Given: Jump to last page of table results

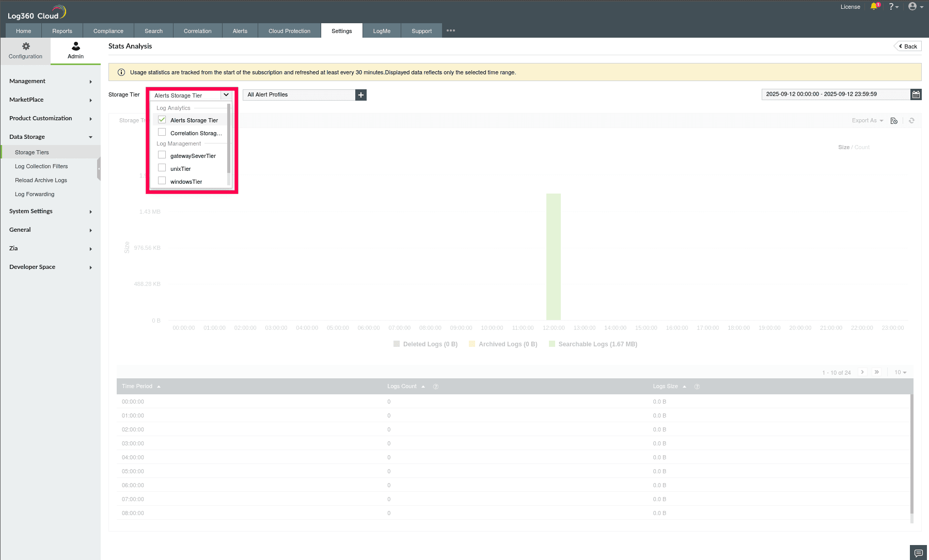Looking at the screenshot, I should pyautogui.click(x=877, y=372).
